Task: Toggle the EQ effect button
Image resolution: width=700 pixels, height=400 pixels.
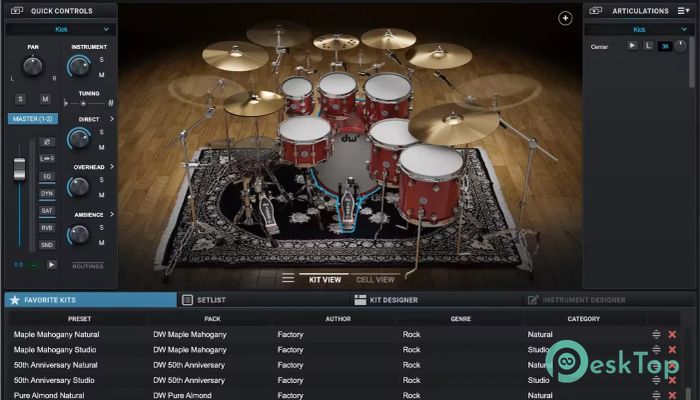Action: click(47, 176)
